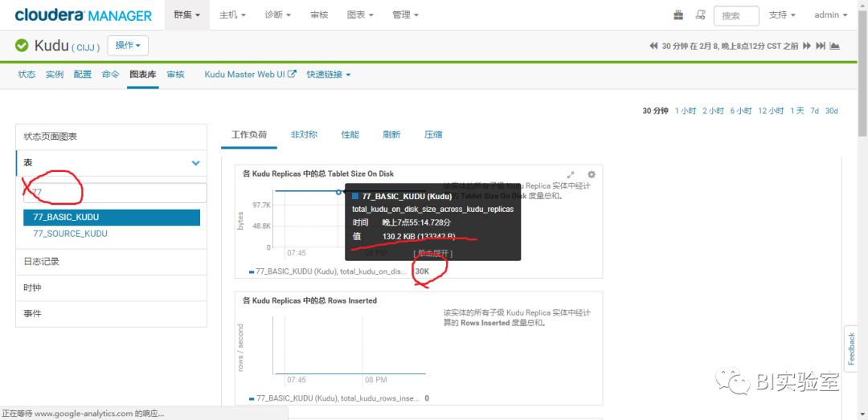Set time range to 2 小时
The height and width of the screenshot is (420, 868).
(713, 111)
